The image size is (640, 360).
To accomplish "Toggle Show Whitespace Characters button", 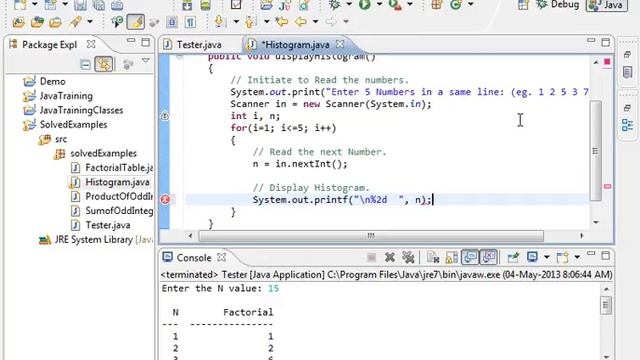I will pos(190,22).
